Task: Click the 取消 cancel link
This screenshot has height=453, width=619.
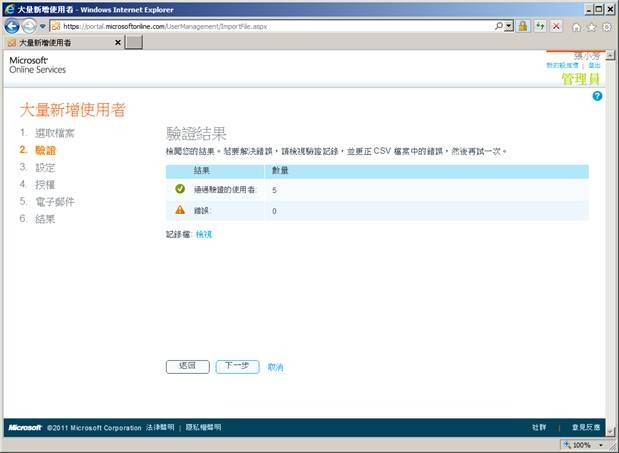Action: tap(275, 367)
